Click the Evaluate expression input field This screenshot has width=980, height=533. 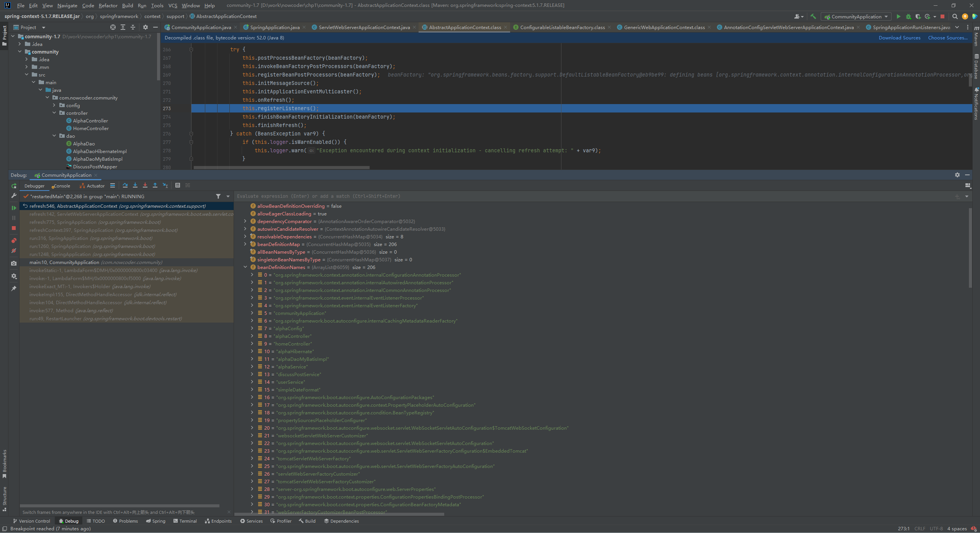594,196
